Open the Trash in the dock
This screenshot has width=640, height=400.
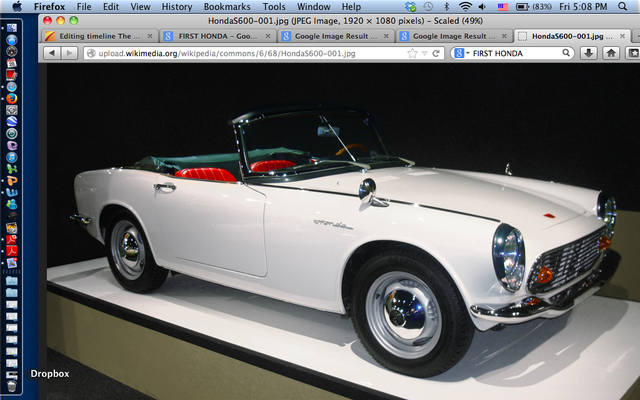11,387
